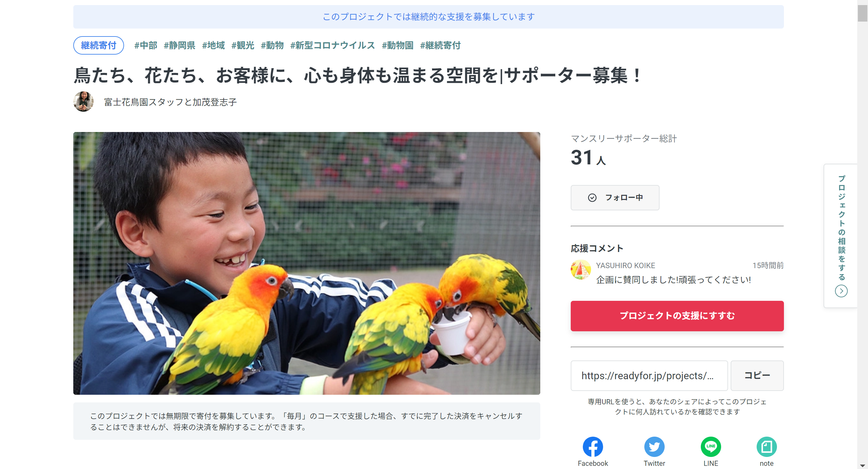868x469 pixels.
Task: Share project through LINE icon
Action: click(711, 446)
